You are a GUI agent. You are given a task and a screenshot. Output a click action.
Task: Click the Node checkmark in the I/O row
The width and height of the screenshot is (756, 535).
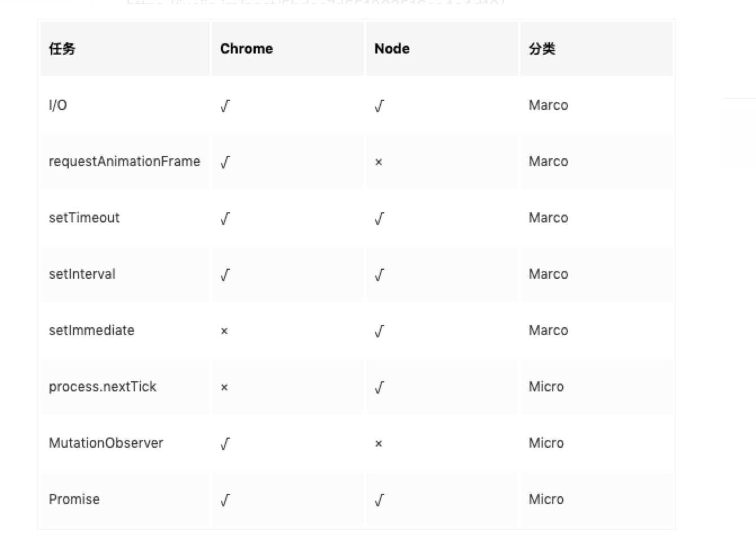point(380,106)
